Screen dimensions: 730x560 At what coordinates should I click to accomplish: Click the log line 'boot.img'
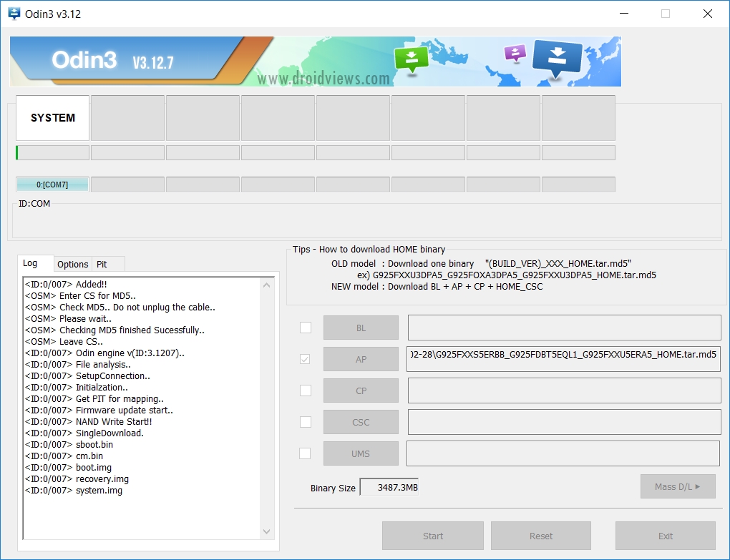pos(68,468)
